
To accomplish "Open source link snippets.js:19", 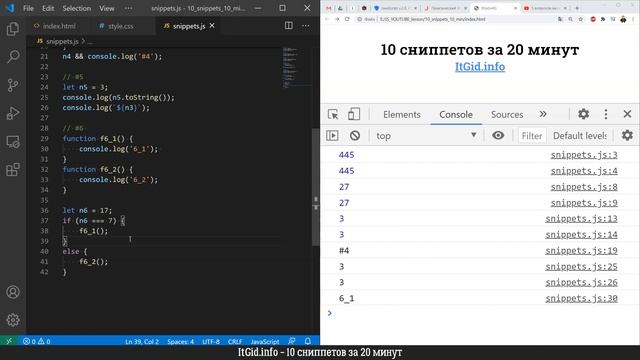I will [581, 250].
